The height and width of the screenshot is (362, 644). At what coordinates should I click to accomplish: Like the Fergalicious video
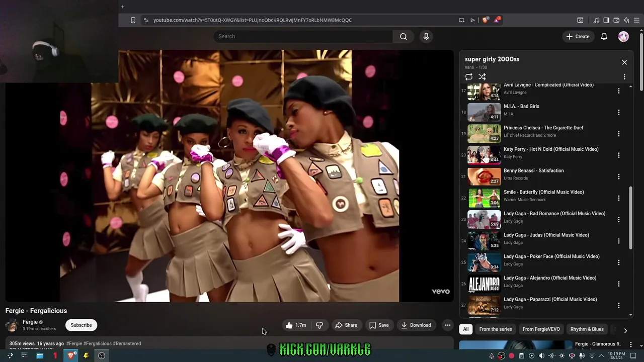pos(296,325)
